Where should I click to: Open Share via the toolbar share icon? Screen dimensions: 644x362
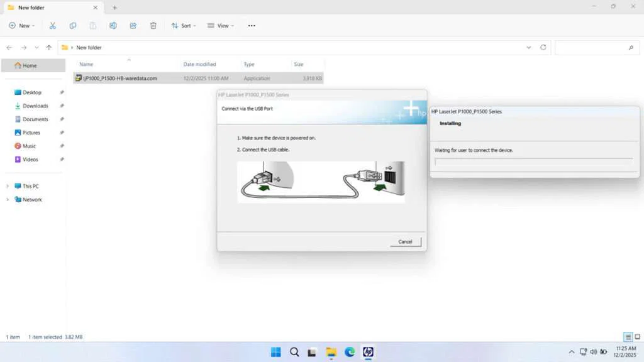point(133,25)
